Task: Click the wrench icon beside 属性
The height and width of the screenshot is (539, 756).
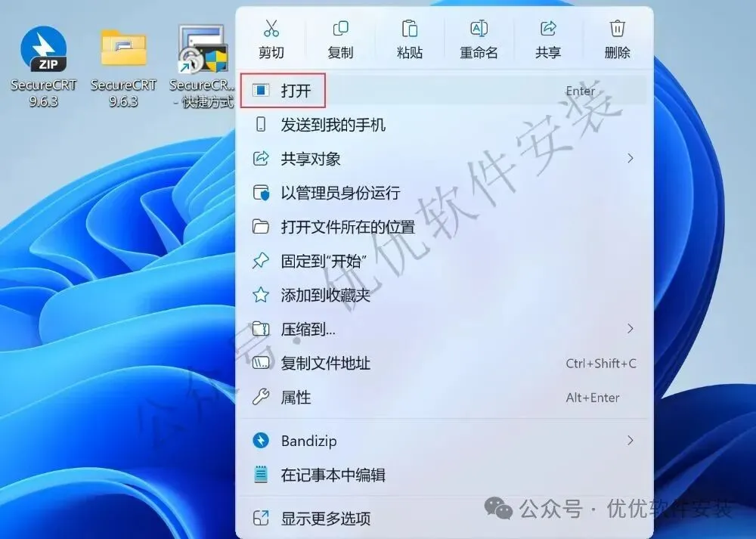Action: coord(261,397)
